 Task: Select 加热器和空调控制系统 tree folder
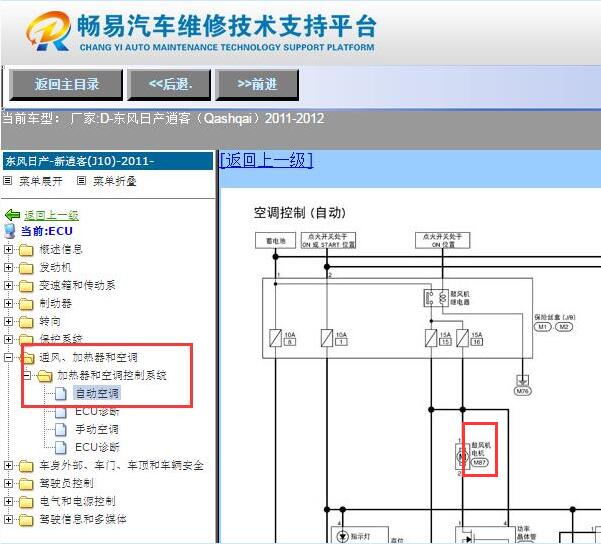[112, 375]
